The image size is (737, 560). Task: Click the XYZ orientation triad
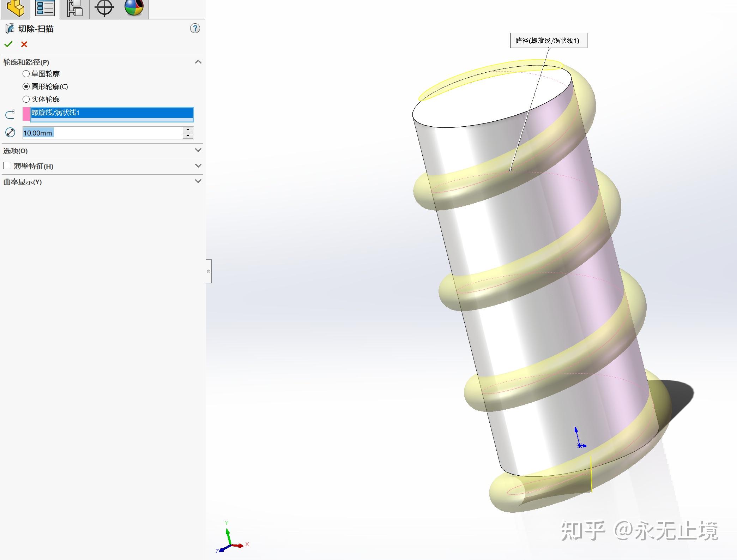coord(232,537)
